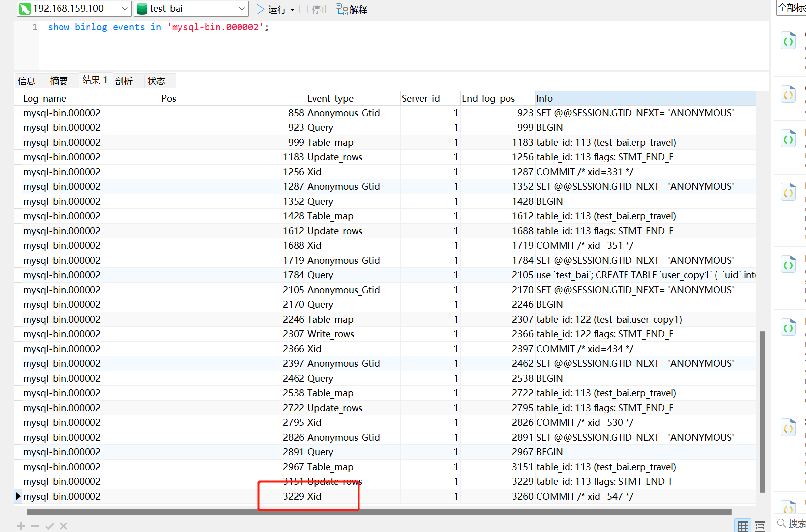Open the 剖析 tab
Image resolution: width=806 pixels, height=532 pixels.
124,81
